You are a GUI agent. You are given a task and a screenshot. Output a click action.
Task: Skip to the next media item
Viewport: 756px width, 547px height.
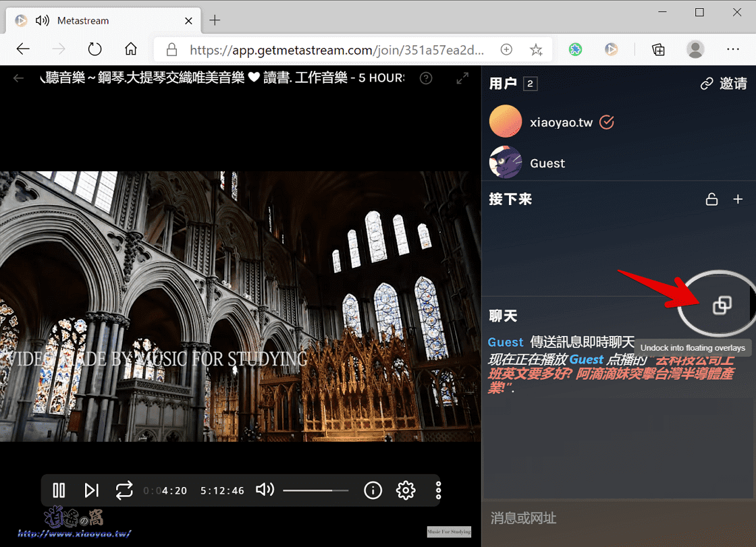92,490
